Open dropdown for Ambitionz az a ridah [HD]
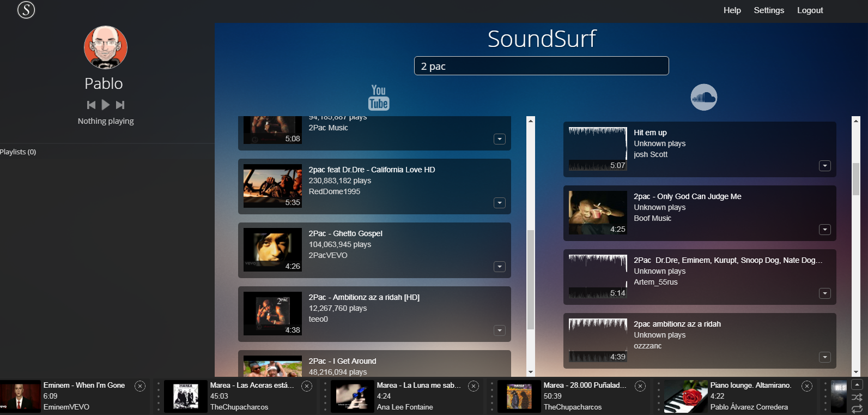The width and height of the screenshot is (868, 415). click(500, 330)
